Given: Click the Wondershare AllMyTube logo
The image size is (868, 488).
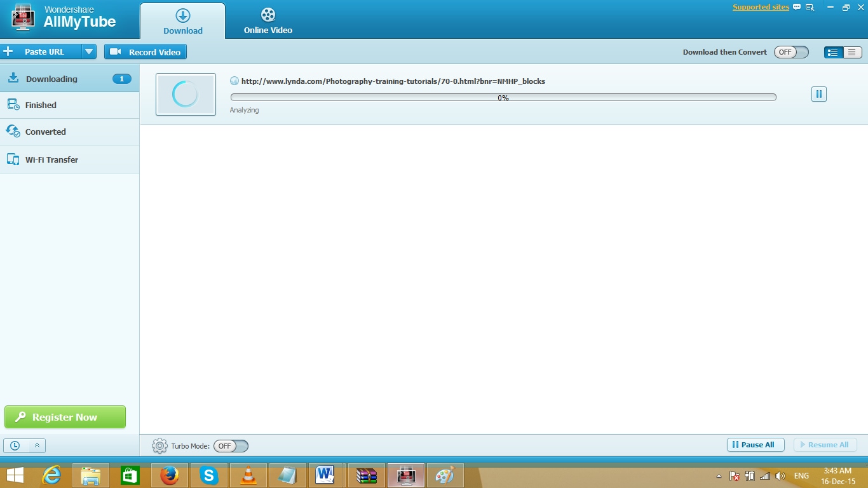Looking at the screenshot, I should [64, 18].
